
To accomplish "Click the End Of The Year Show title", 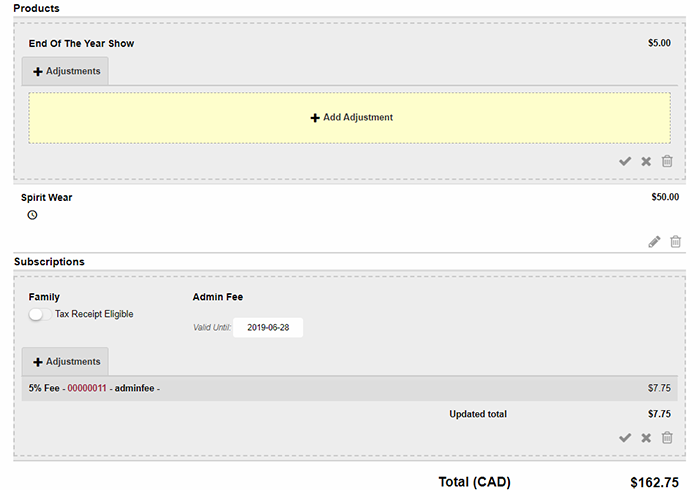I will (x=81, y=43).
